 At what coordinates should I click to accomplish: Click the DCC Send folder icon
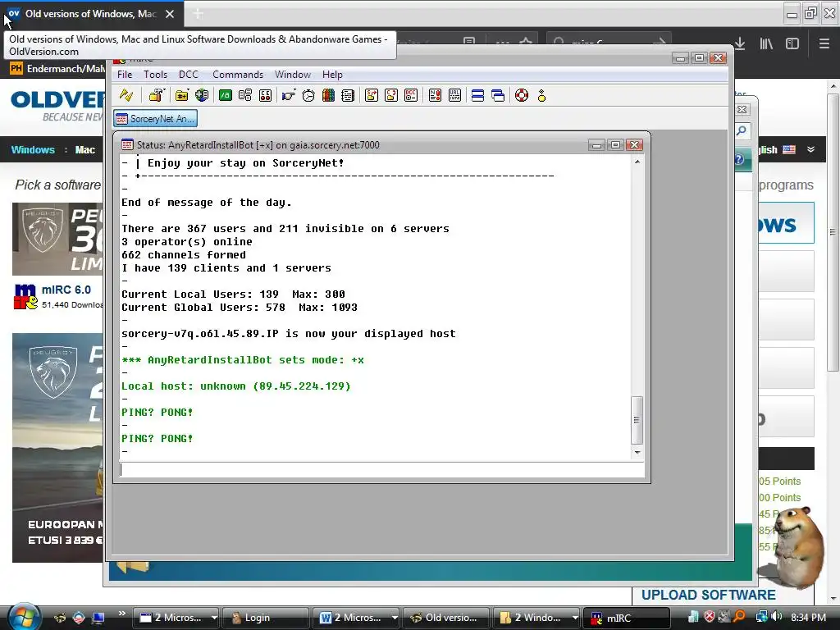click(x=372, y=95)
